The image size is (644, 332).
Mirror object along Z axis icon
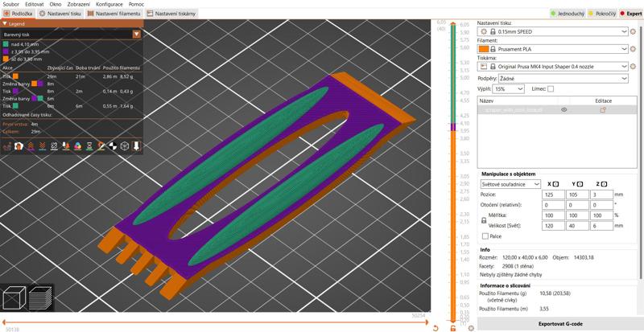click(x=605, y=184)
